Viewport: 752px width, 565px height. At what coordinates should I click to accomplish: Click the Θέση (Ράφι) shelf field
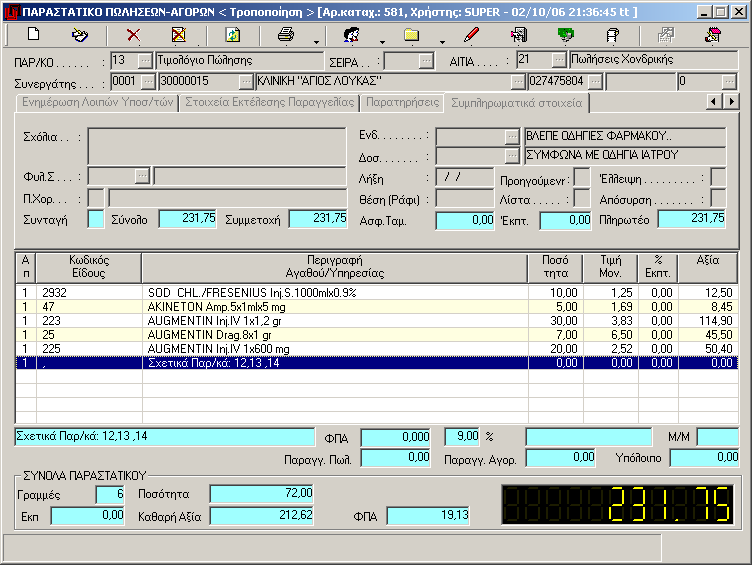464,198
